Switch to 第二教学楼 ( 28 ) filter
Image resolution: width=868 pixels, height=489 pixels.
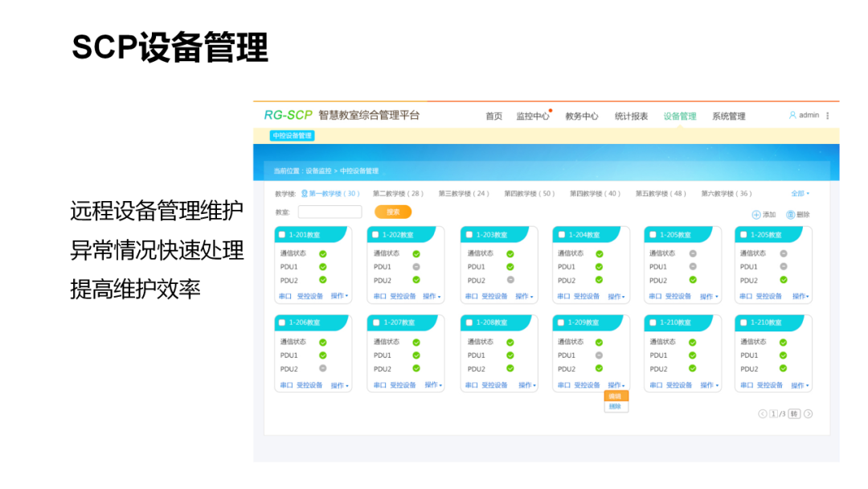coord(398,193)
